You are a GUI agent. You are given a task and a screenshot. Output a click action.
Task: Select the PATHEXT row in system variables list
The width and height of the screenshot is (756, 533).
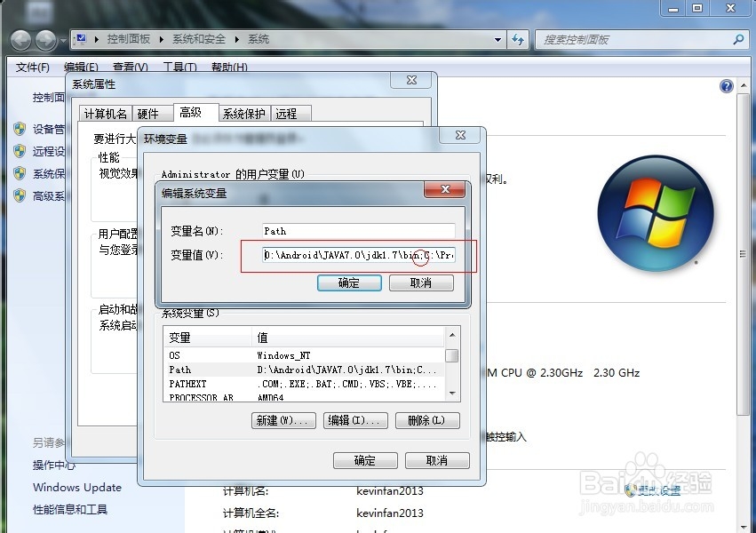[304, 384]
